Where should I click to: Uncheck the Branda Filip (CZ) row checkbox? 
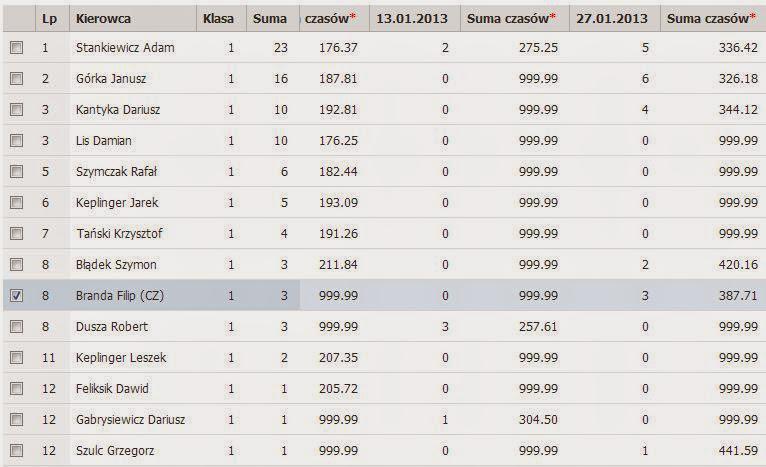point(16,296)
